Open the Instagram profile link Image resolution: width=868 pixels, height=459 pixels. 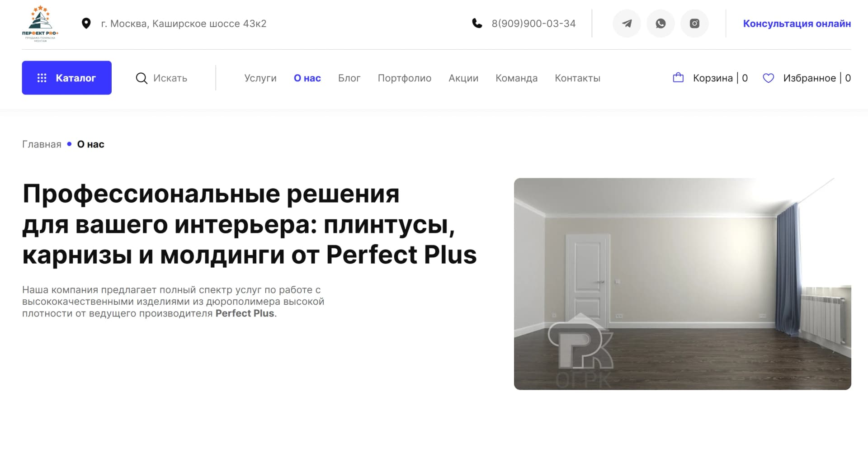[694, 24]
